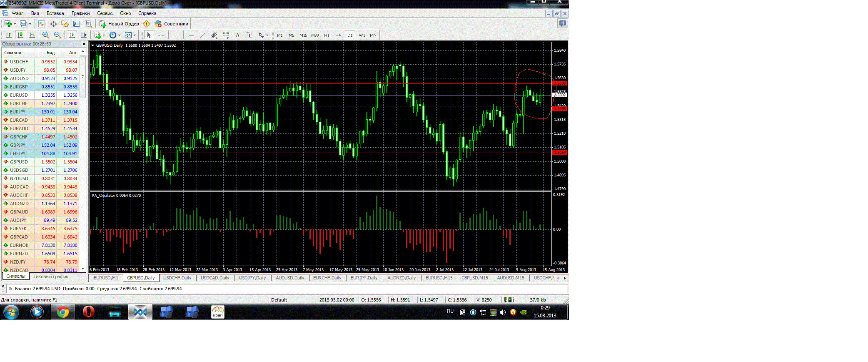868x362 pixels.
Task: Open the USDCHF,Daily chart tab
Action: point(177,278)
